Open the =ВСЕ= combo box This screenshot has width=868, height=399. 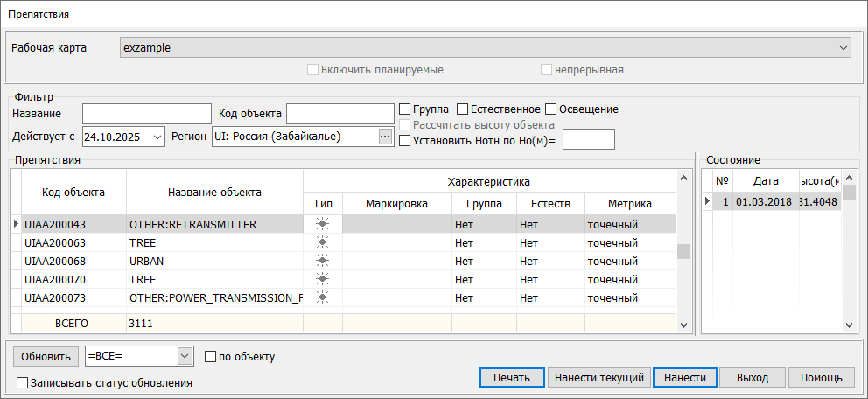point(184,356)
